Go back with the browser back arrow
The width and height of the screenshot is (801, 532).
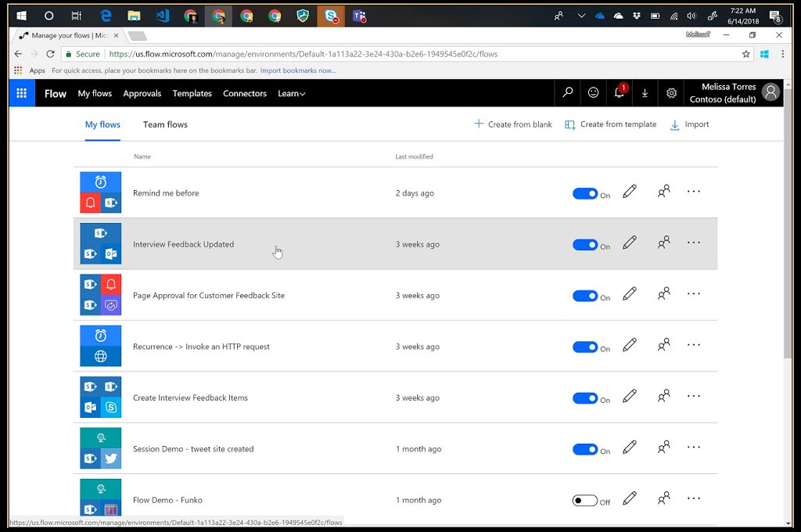[19, 54]
